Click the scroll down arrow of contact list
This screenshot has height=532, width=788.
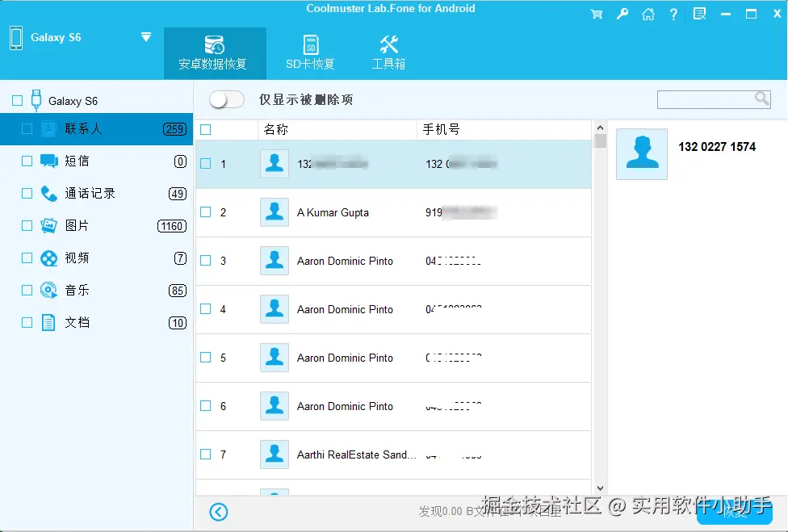(x=600, y=488)
